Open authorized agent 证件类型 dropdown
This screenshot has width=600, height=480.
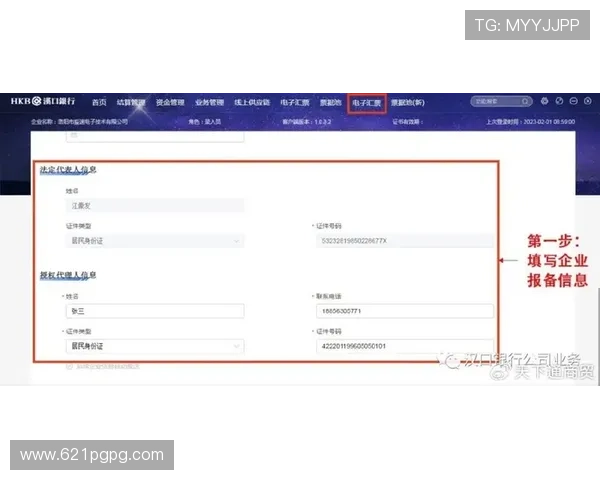click(x=155, y=346)
